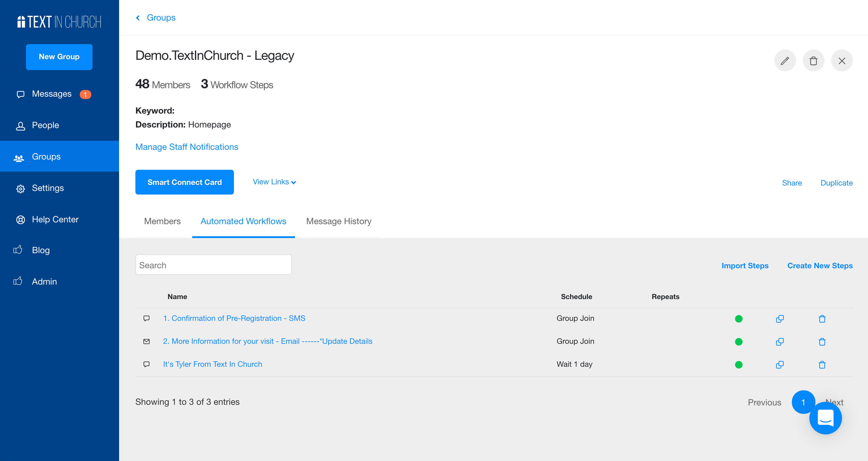Click the Messages notification badge
The image size is (868, 461).
[x=85, y=94]
